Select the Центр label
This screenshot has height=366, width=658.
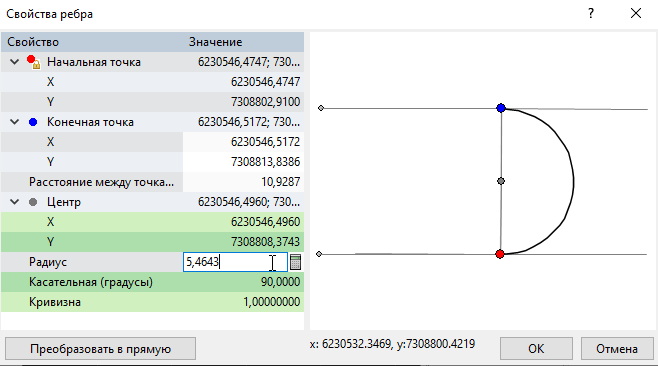(64, 202)
